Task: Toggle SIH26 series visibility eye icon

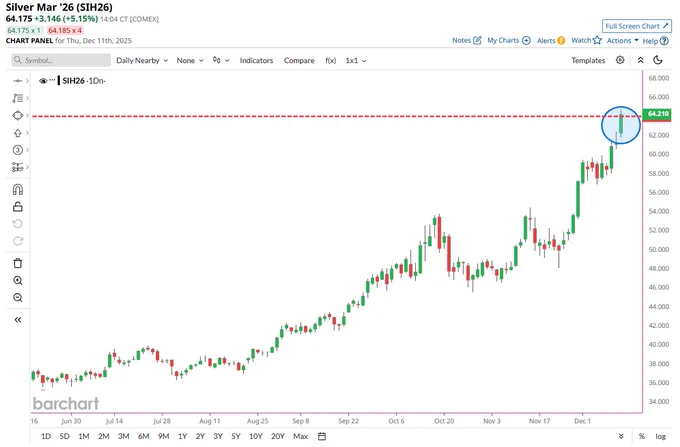Action: click(43, 81)
